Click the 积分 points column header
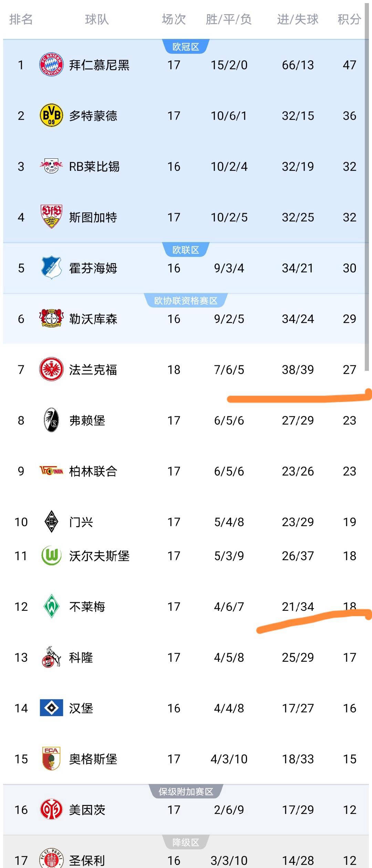This screenshot has height=868, width=372. tap(349, 19)
